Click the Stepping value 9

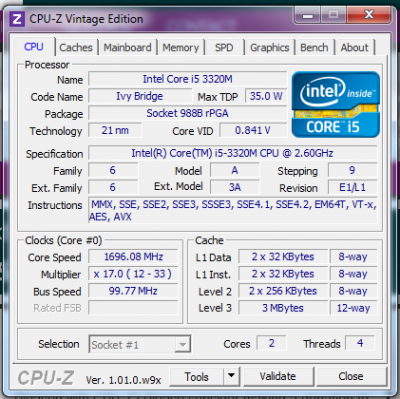point(352,170)
